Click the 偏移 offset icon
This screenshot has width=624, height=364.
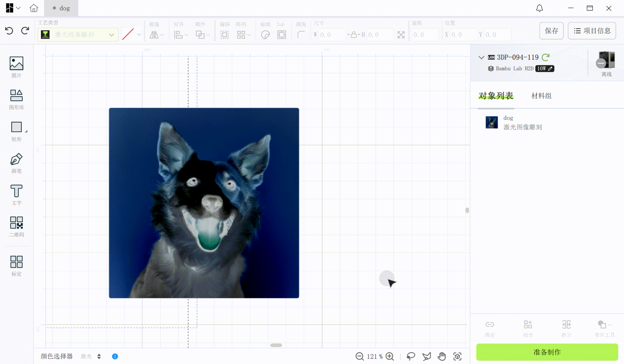pyautogui.click(x=225, y=35)
